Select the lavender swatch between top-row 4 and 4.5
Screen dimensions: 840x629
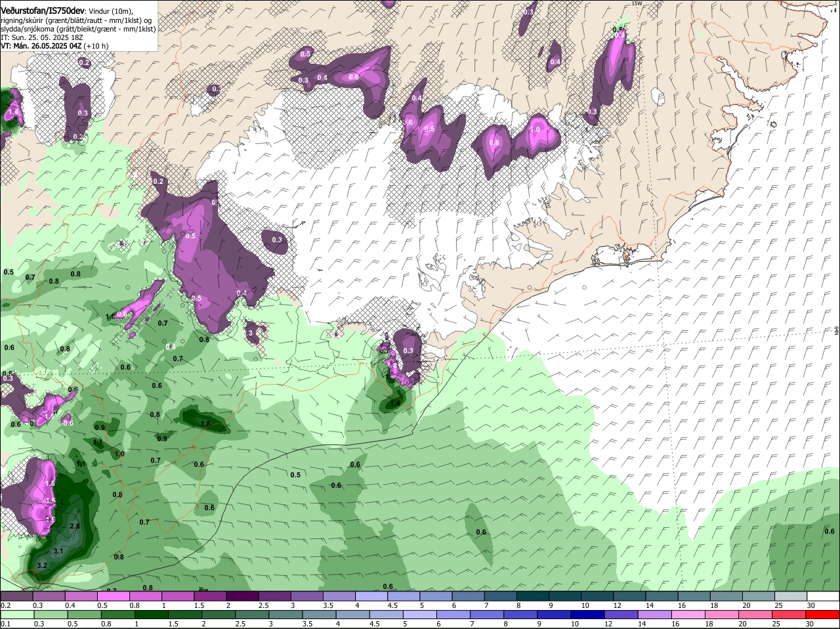tap(371, 596)
